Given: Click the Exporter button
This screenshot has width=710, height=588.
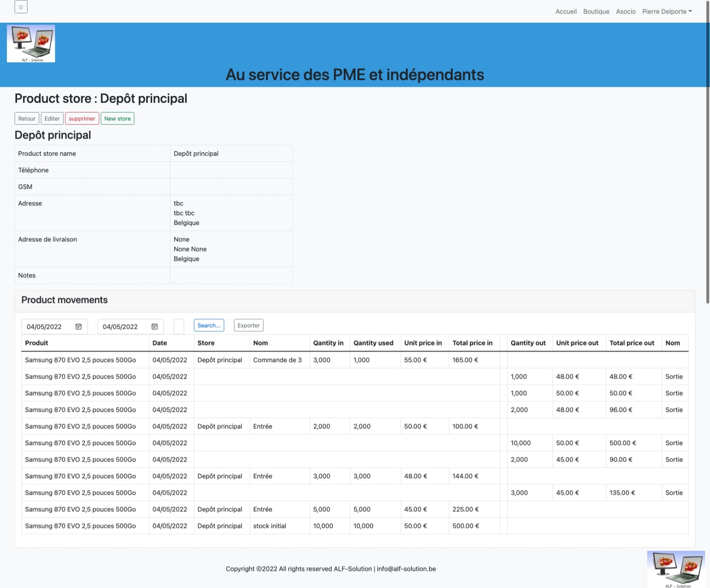Looking at the screenshot, I should 249,325.
